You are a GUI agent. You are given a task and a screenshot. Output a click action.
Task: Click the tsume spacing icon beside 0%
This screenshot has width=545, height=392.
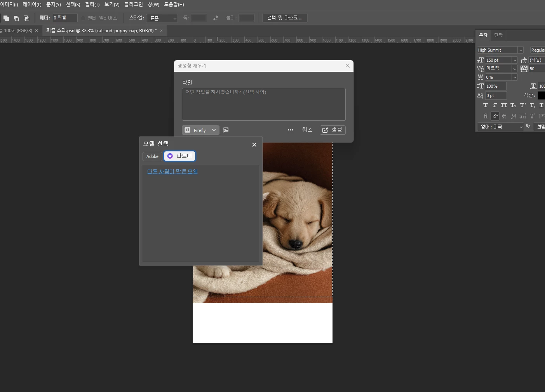click(x=481, y=77)
